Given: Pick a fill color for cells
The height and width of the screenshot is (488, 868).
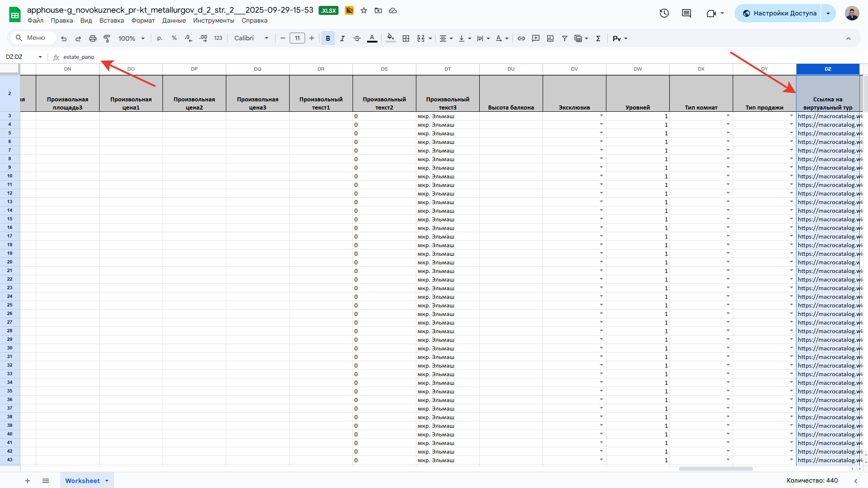Looking at the screenshot, I should click(x=390, y=38).
